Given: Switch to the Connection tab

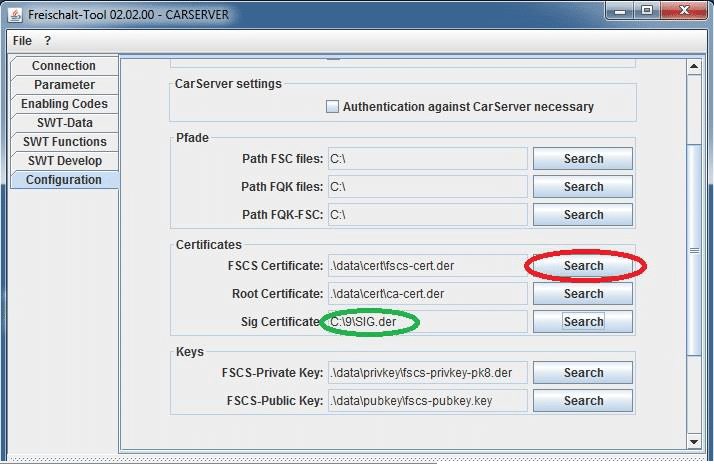Looking at the screenshot, I should click(x=64, y=66).
